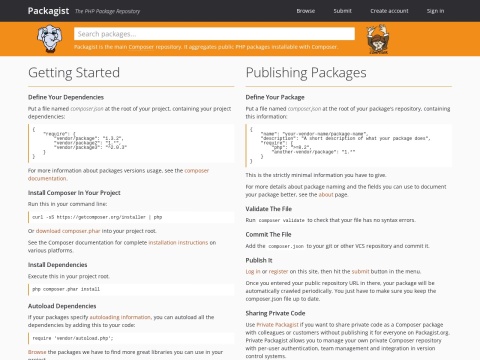
Task: Click the Composer conductor logo
Action: (x=378, y=39)
